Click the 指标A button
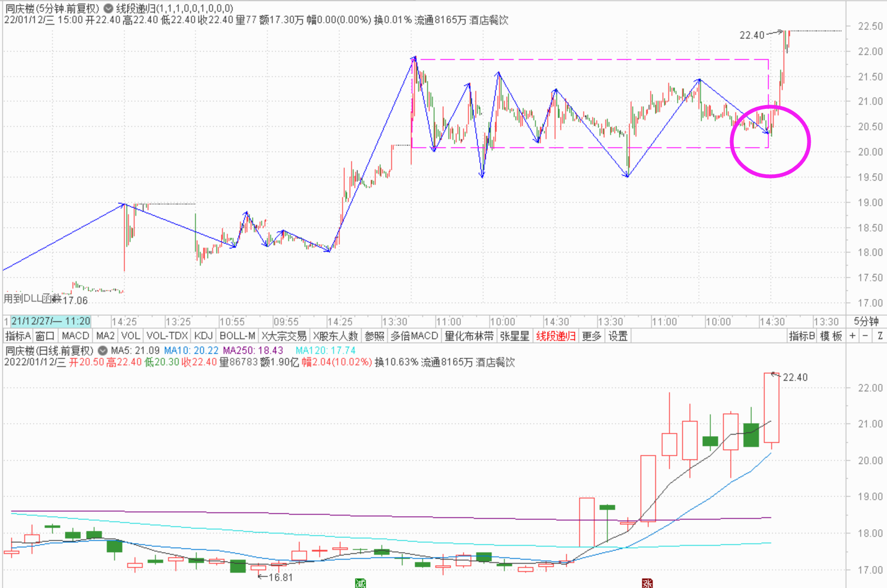This screenshot has width=887, height=588. tap(18, 336)
